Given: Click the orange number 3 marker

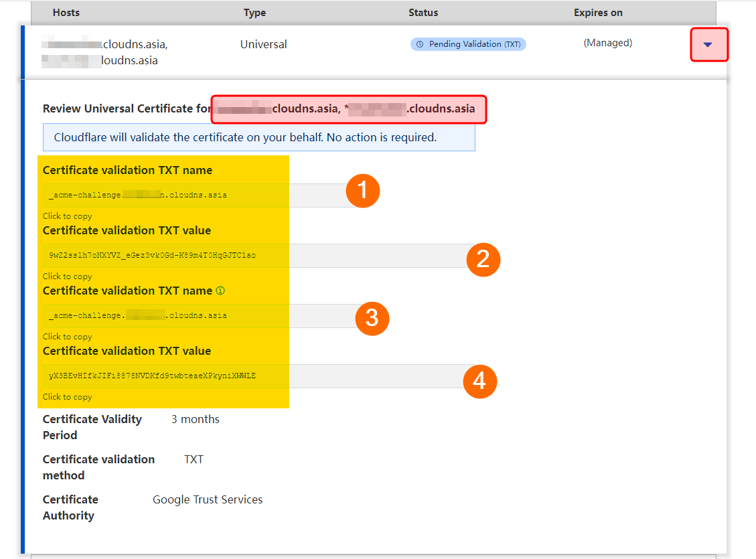Looking at the screenshot, I should point(372,318).
